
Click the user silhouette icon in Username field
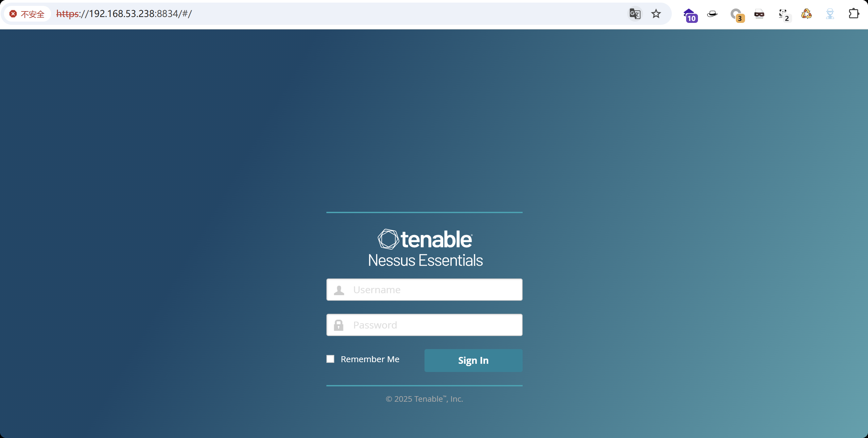tap(339, 290)
